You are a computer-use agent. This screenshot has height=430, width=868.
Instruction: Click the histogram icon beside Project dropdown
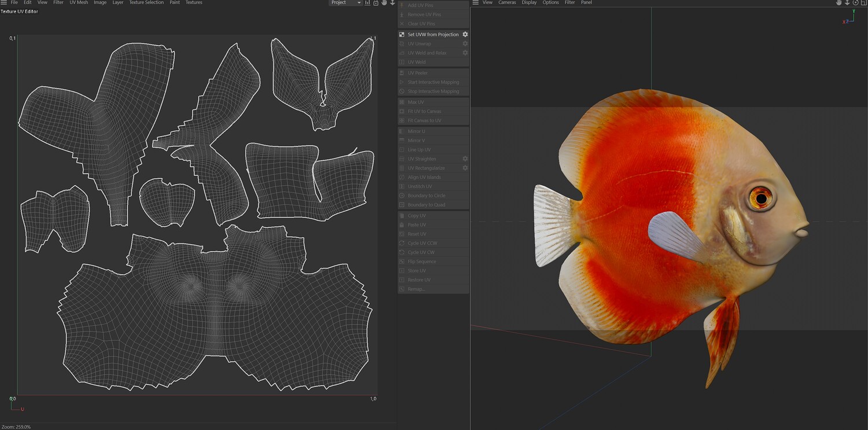pos(367,2)
